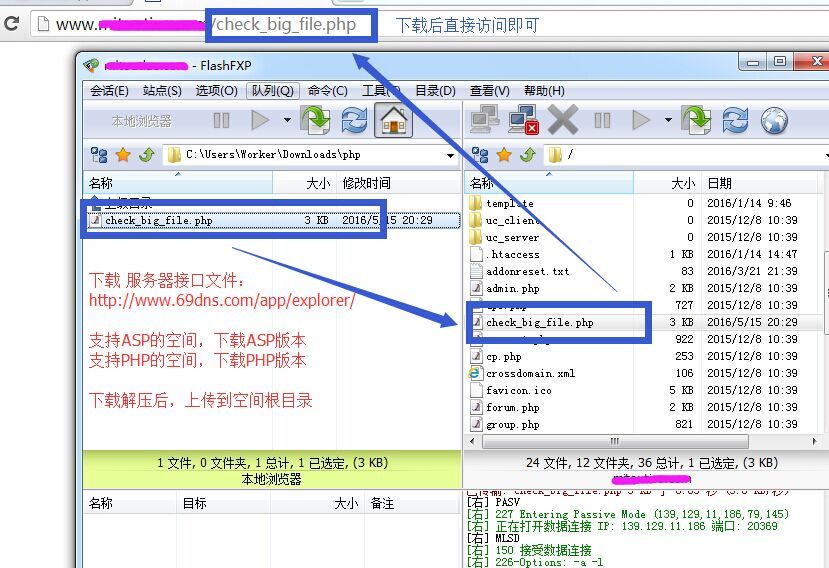This screenshot has height=568, width=829.
Task: Sort remote files by 日期 column header
Action: pyautogui.click(x=719, y=183)
